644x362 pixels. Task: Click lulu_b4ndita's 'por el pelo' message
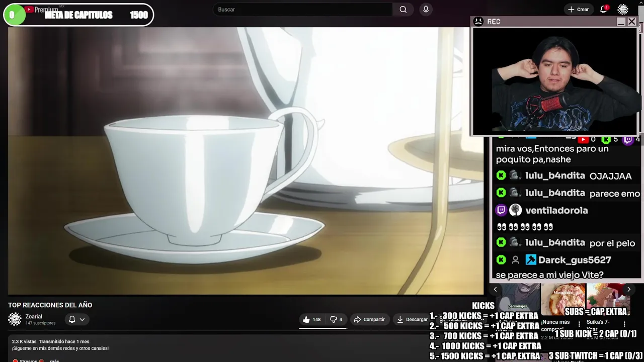click(x=612, y=243)
